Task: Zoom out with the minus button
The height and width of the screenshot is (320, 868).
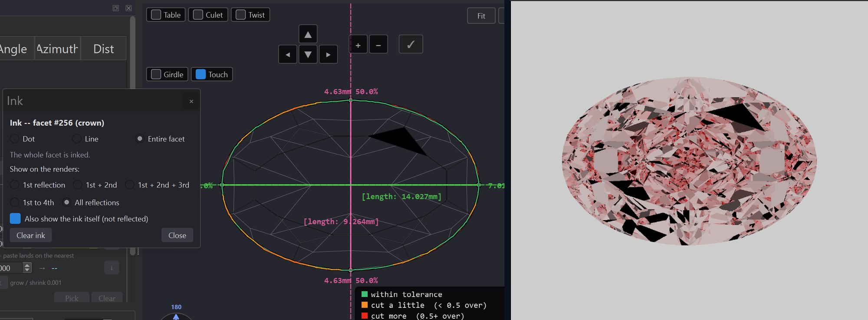Action: (x=378, y=45)
